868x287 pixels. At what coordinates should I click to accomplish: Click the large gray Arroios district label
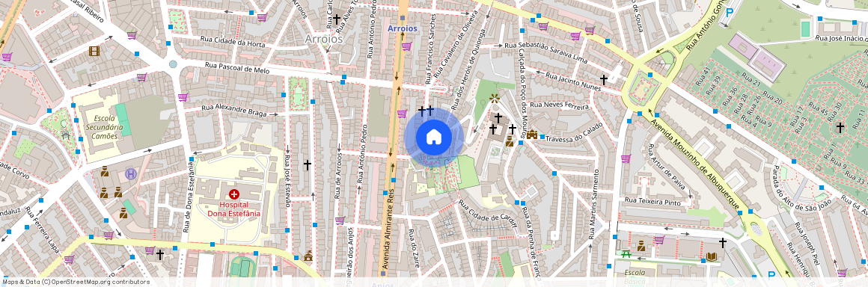tap(324, 40)
